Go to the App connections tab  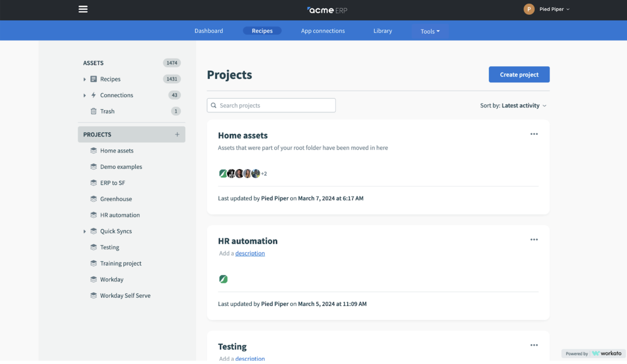pos(322,31)
